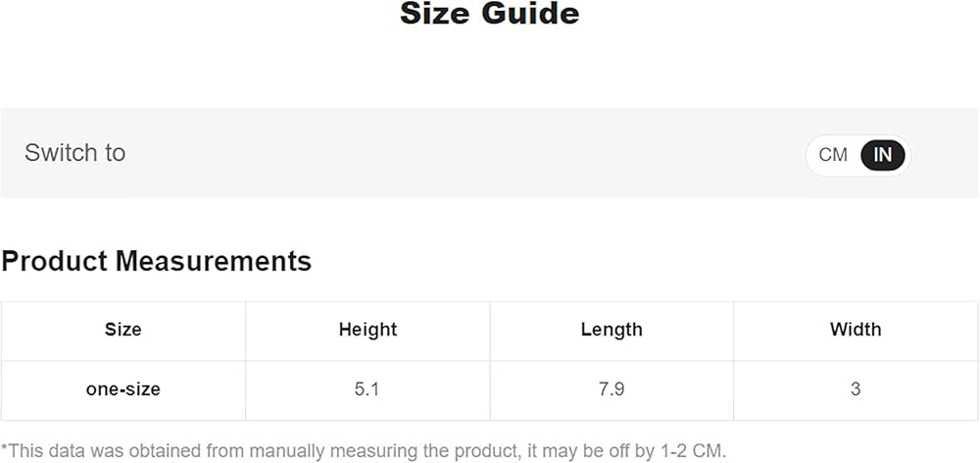Screen dimensions: 980x463
Task: Click the 5.1 height value
Action: tap(367, 389)
